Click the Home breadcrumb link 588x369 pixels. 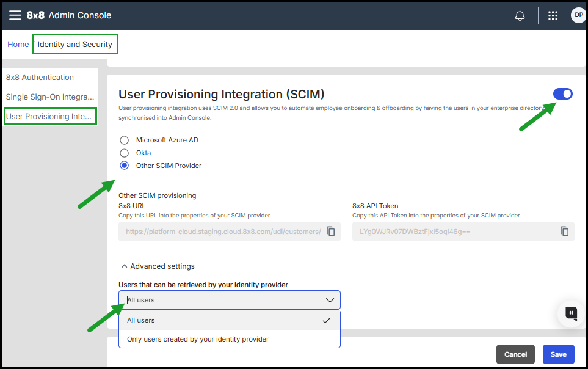(18, 45)
